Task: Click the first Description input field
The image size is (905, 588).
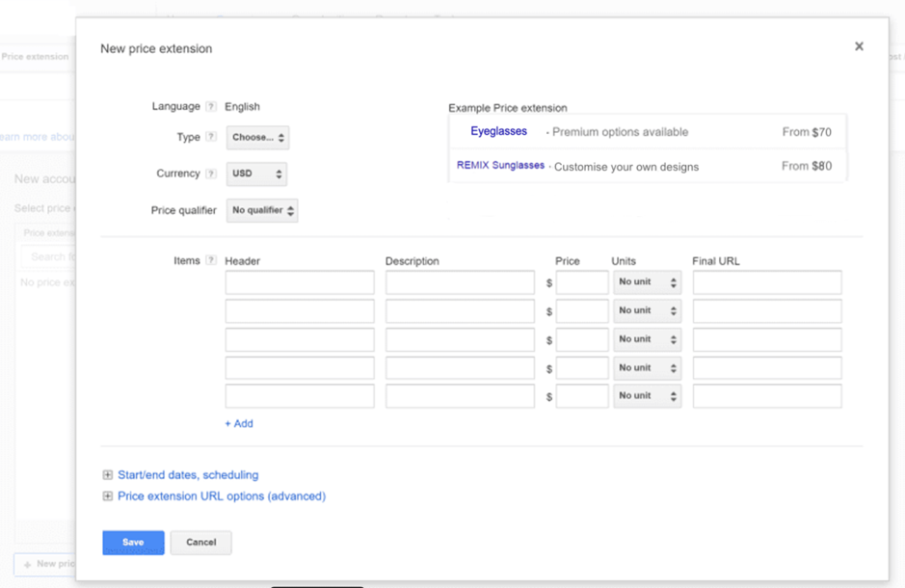Action: click(460, 282)
